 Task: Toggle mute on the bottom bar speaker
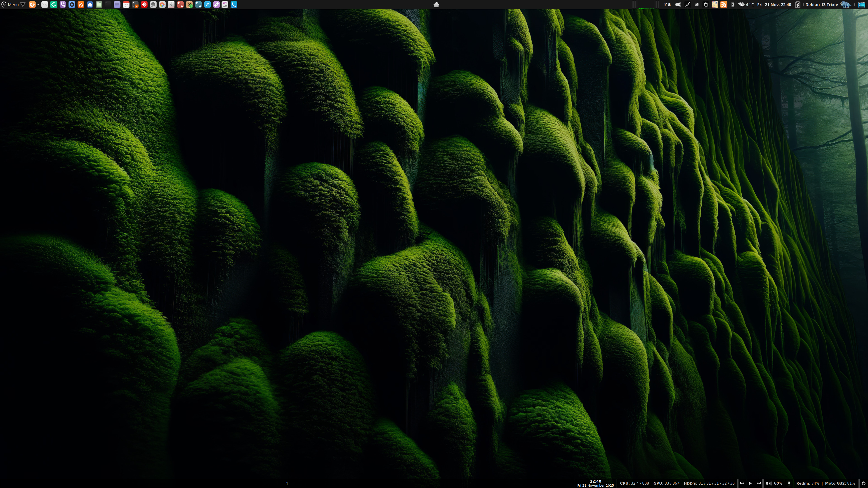point(769,483)
